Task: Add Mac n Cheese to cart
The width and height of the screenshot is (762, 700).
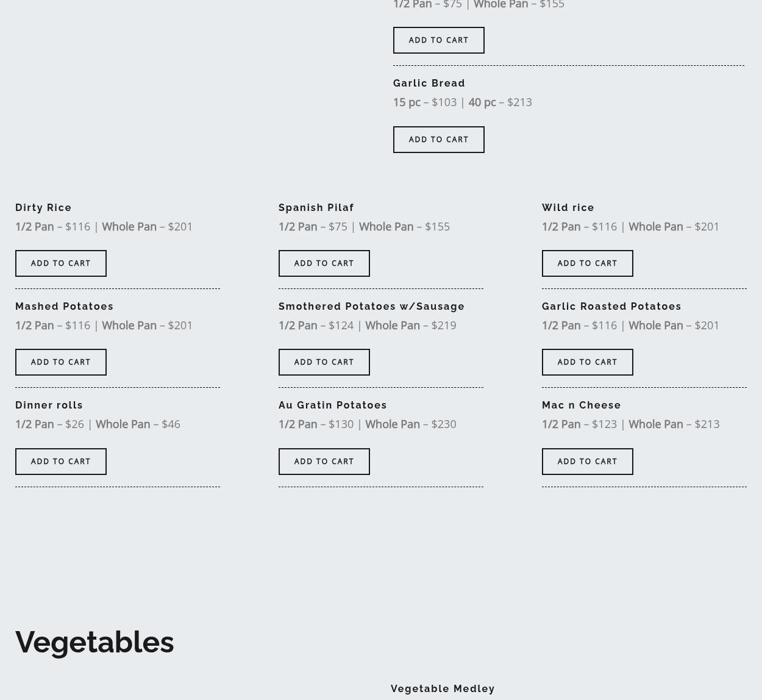Action: (x=587, y=462)
